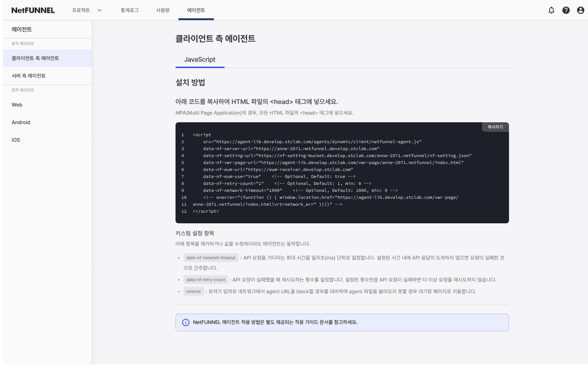Click the NetFUNNEL guide notice banner text
This screenshot has width=588, height=369.
[275, 323]
